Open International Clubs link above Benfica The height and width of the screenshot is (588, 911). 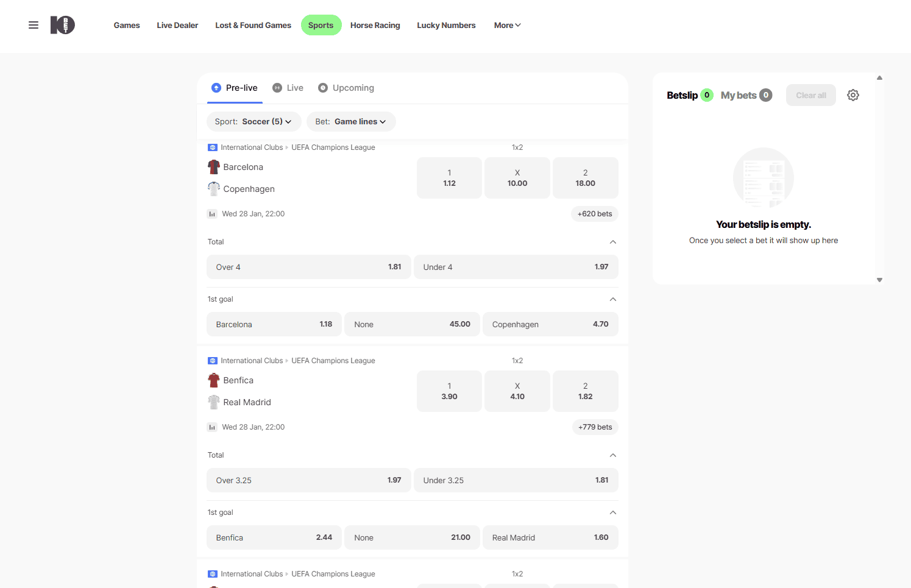coord(252,361)
